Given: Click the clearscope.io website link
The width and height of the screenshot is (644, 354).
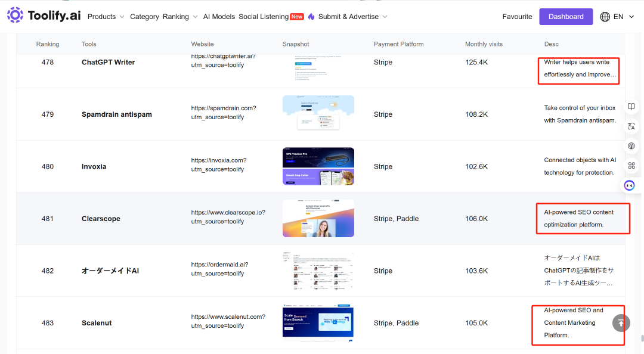Looking at the screenshot, I should tap(228, 217).
